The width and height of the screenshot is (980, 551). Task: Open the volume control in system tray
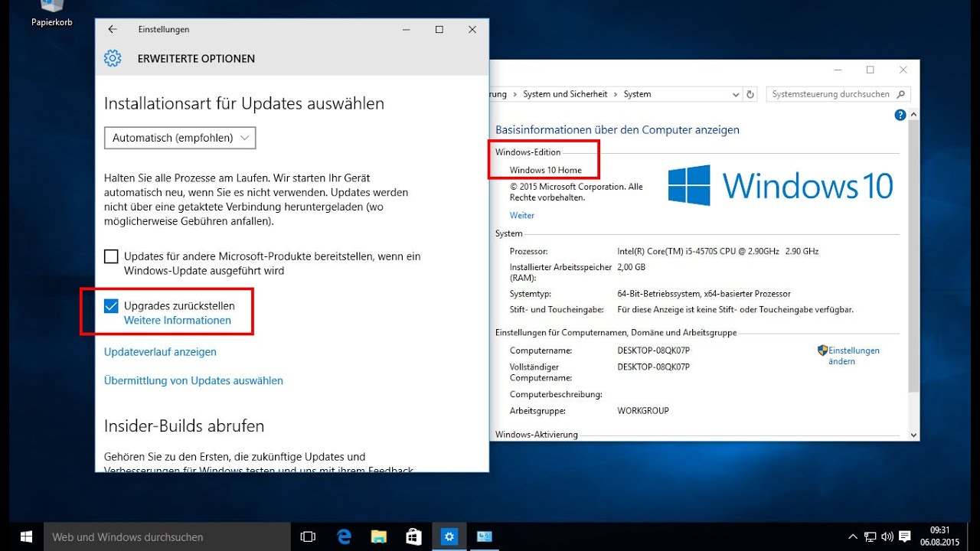(x=887, y=536)
